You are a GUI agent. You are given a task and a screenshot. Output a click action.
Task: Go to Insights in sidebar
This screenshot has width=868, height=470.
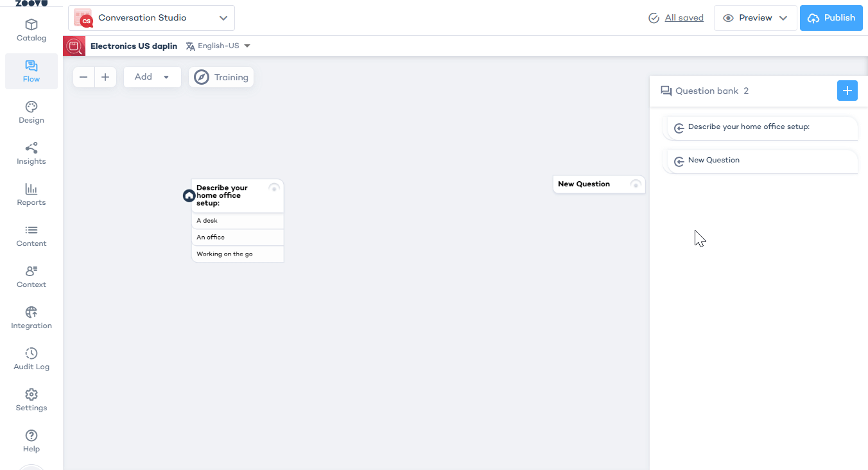(31, 153)
